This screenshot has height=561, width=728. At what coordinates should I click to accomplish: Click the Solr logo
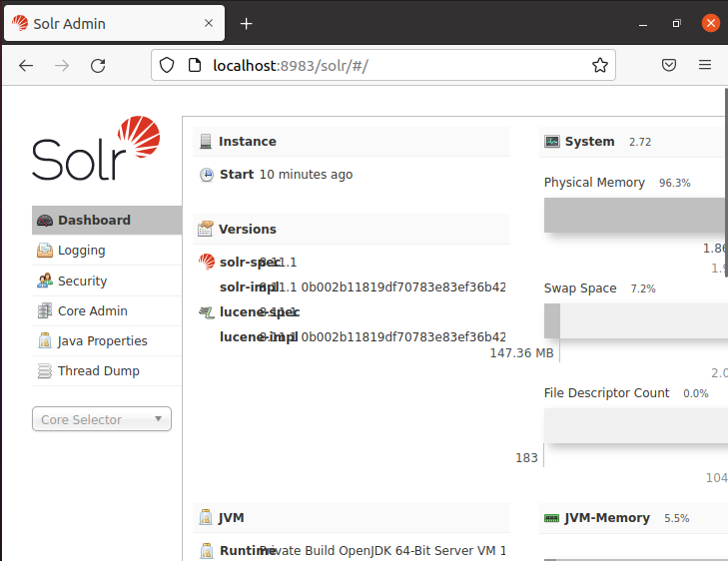(x=96, y=148)
